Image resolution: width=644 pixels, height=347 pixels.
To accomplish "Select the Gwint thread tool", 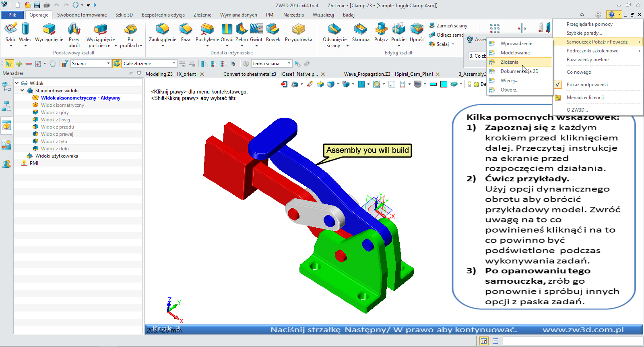I will coord(256,33).
